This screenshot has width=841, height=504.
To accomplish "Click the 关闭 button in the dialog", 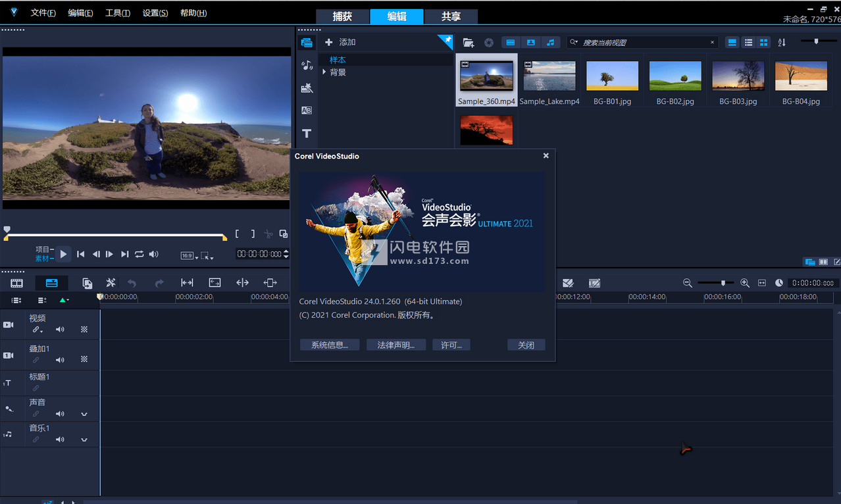I will click(x=526, y=345).
